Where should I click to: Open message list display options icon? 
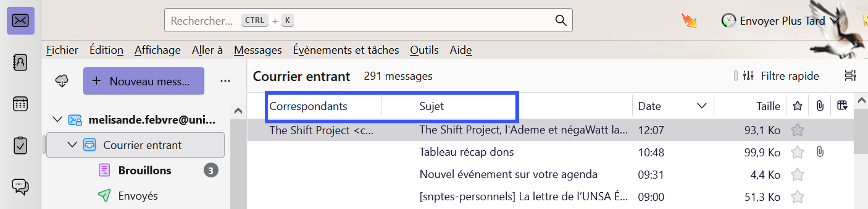click(x=850, y=76)
